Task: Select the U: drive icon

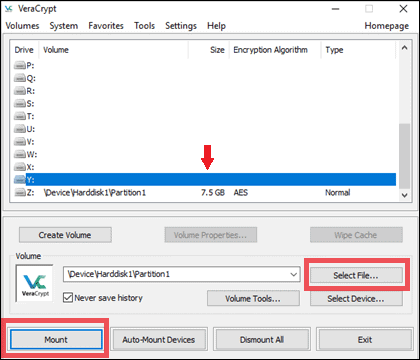Action: click(x=20, y=129)
